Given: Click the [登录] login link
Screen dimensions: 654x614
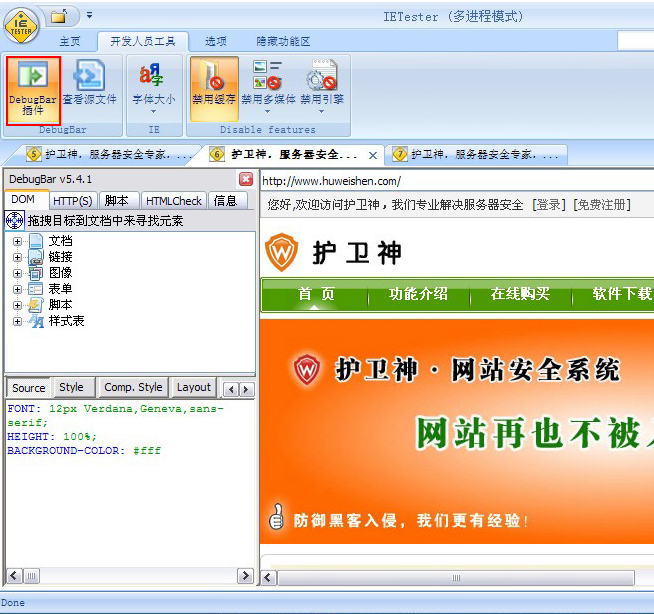Looking at the screenshot, I should [x=549, y=205].
